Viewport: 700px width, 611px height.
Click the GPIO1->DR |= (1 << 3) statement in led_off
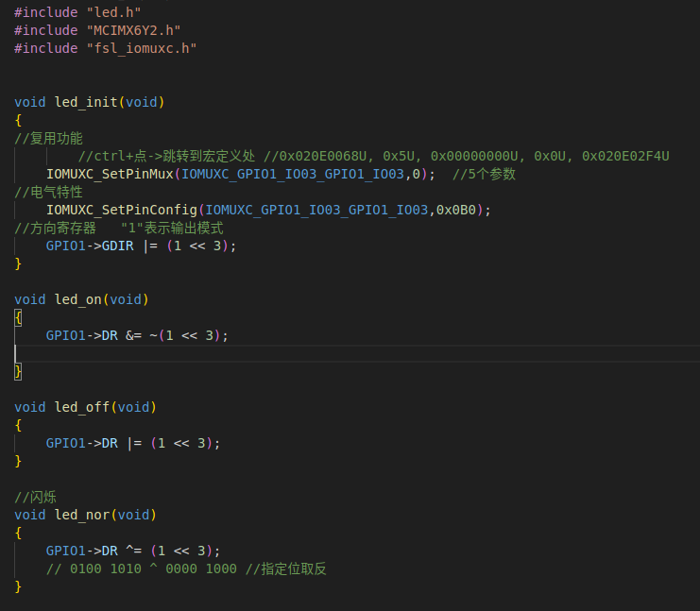(x=133, y=443)
